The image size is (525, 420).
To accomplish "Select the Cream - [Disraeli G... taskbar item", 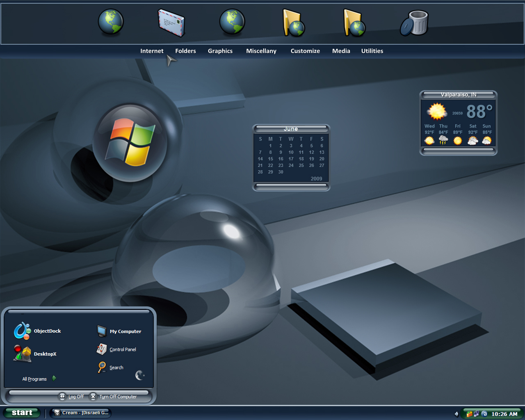I will coord(81,413).
